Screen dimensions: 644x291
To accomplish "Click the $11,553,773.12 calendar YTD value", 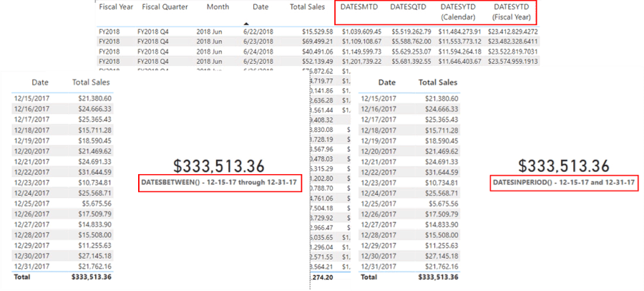I will pyautogui.click(x=459, y=42).
